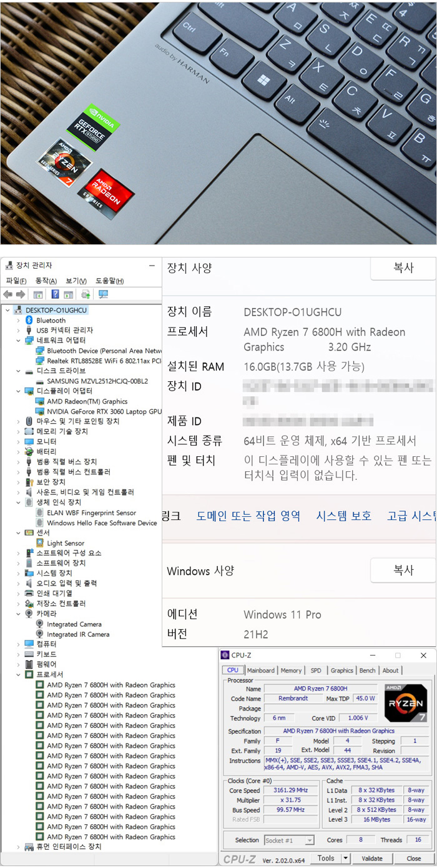Open the 동작(A) menu
This screenshot has height=868, width=437.
click(46, 281)
